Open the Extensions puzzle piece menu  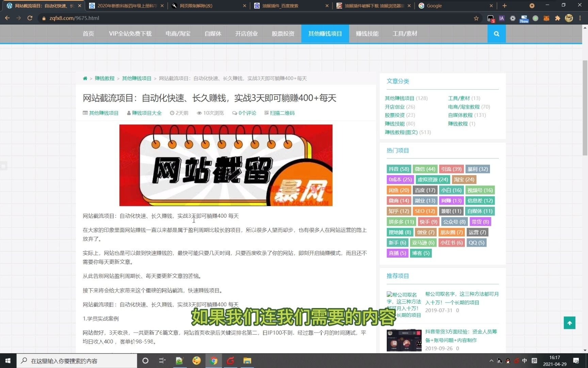[557, 18]
